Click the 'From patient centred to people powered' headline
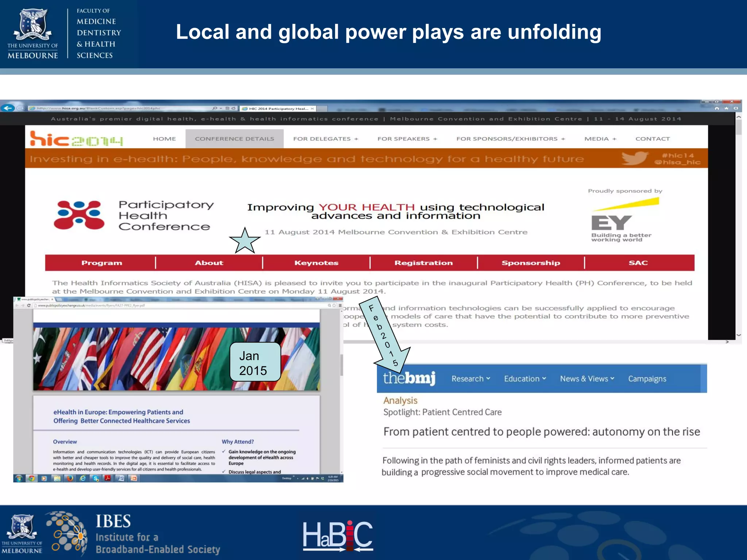This screenshot has height=560, width=747. coord(542,432)
